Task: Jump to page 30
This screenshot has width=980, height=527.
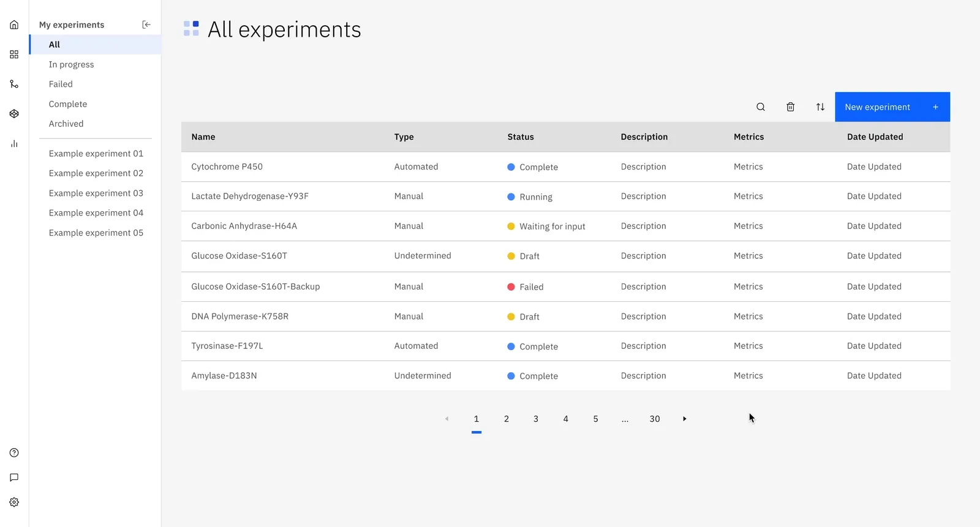Action: coord(655,419)
